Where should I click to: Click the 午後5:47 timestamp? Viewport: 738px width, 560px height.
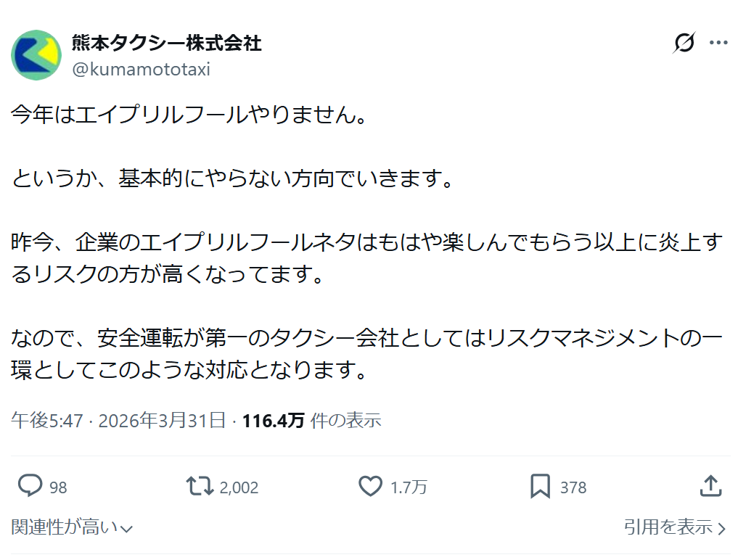[47, 421]
